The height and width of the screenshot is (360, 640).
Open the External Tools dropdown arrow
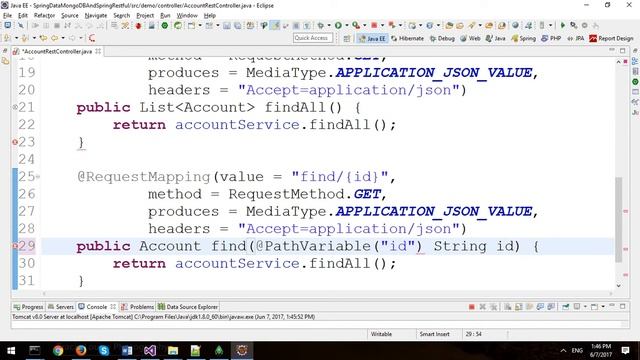pyautogui.click(x=364, y=25)
